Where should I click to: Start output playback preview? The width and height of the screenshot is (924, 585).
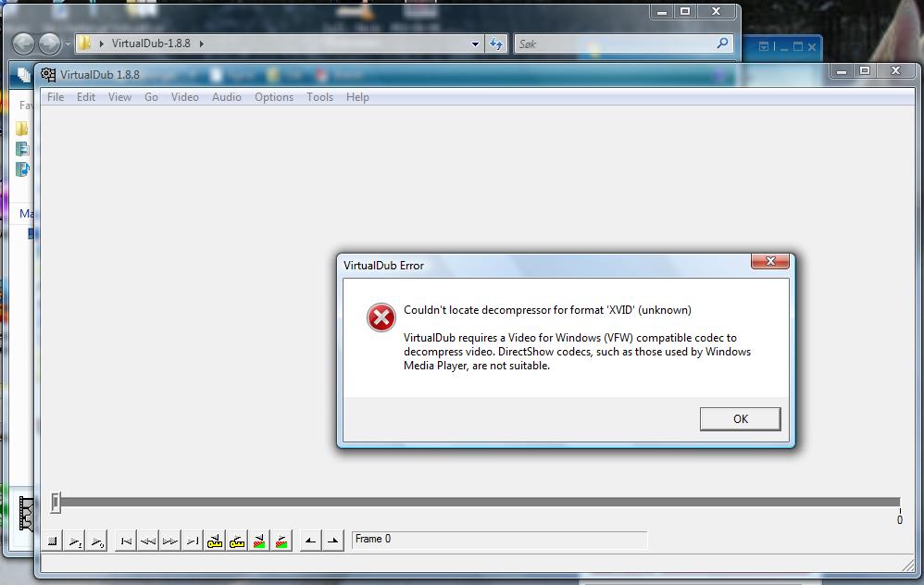click(x=97, y=541)
